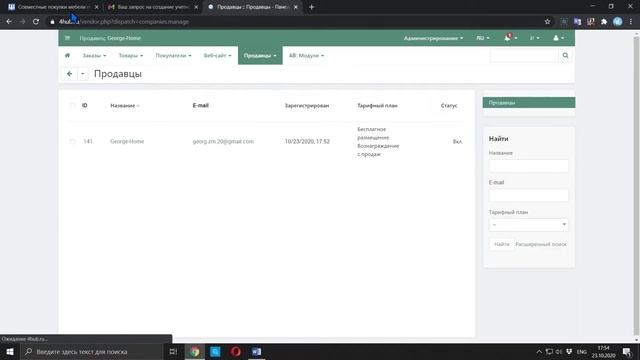The width and height of the screenshot is (640, 360).
Task: Open the George-Home vendor link
Action: (x=127, y=141)
